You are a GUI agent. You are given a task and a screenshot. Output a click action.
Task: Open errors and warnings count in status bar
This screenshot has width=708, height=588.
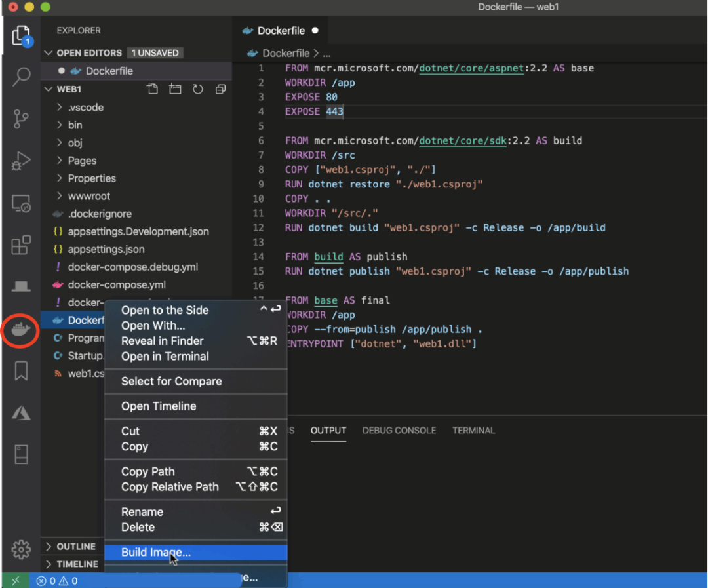pyautogui.click(x=57, y=581)
